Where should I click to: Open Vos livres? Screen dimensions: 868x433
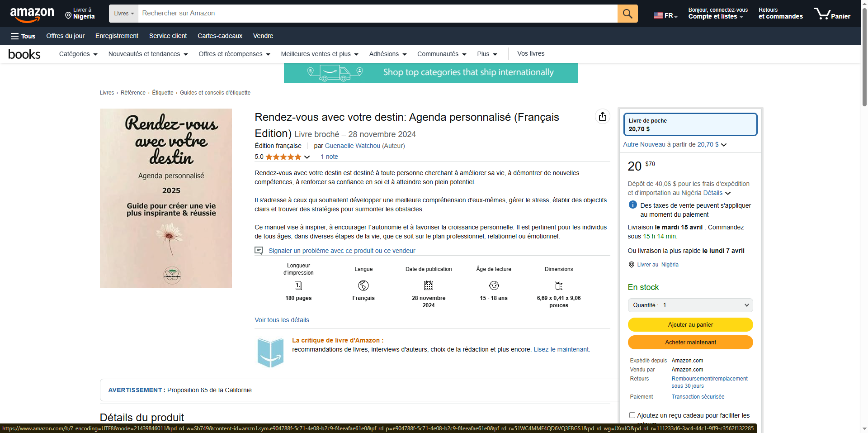[531, 53]
